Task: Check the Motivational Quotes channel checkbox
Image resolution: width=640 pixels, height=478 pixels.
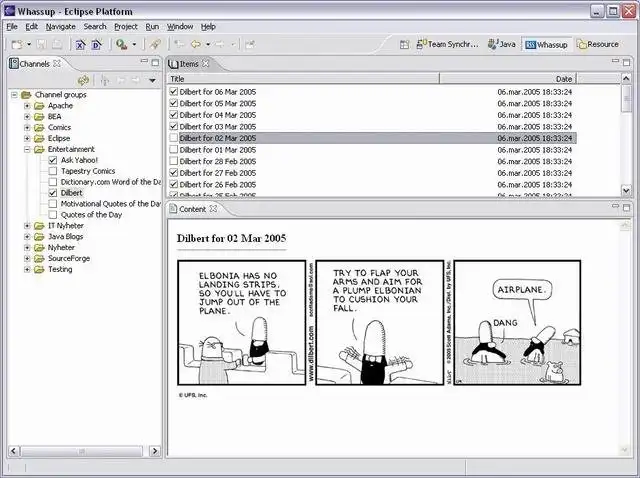Action: tap(53, 204)
